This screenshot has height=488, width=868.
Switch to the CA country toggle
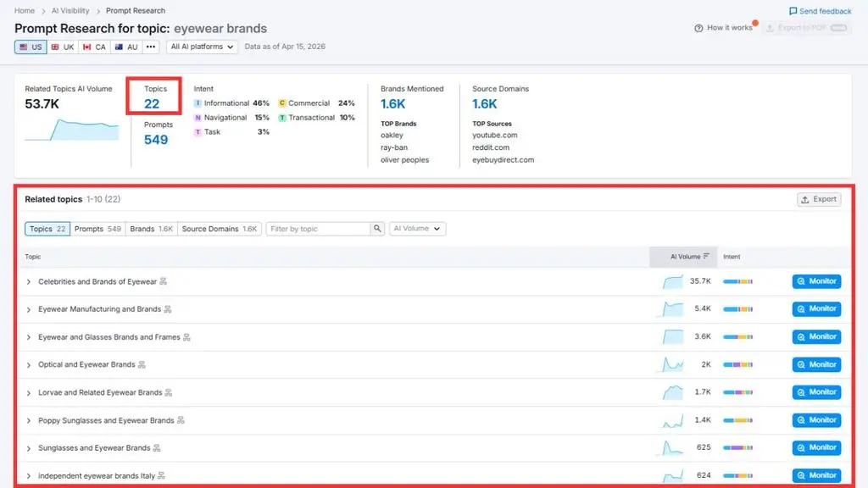point(94,47)
